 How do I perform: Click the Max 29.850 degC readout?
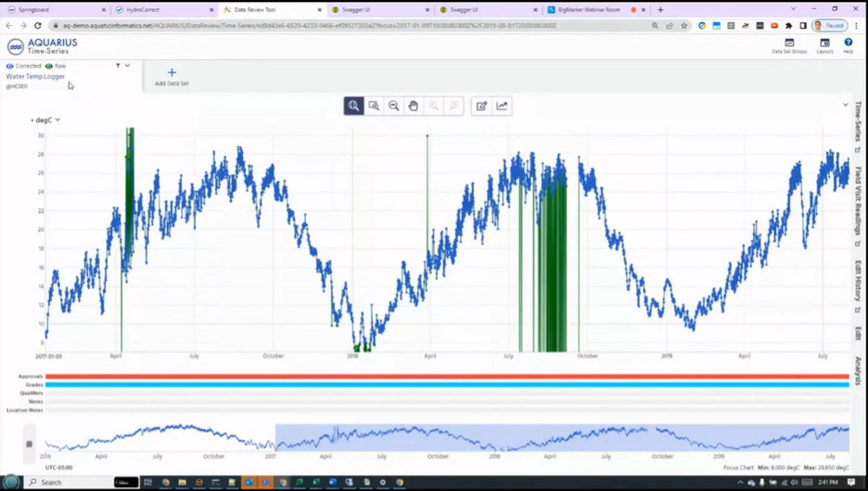826,468
